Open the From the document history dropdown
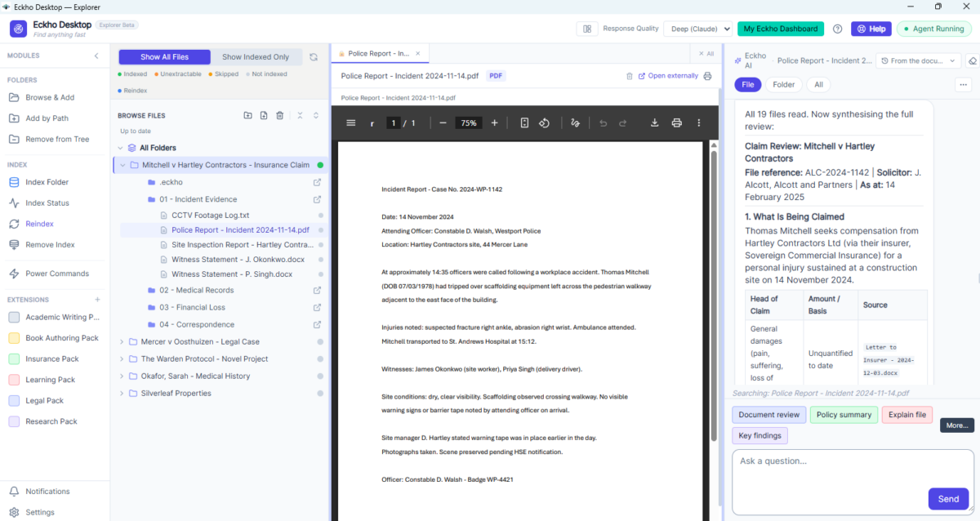The image size is (980, 521). 918,60
